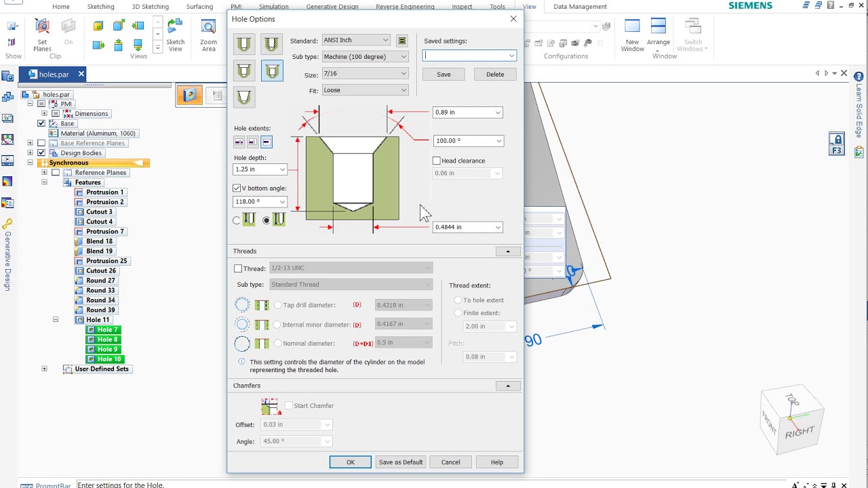Open the Saved settings dropdown
This screenshot has height=488, width=868.
[x=511, y=56]
